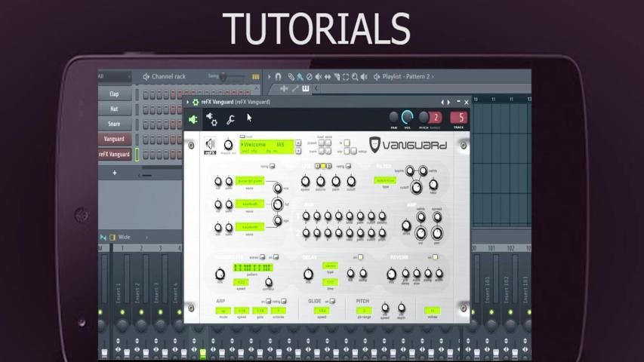Click the Channel rack speaker icon
This screenshot has height=362, width=644.
(146, 76)
